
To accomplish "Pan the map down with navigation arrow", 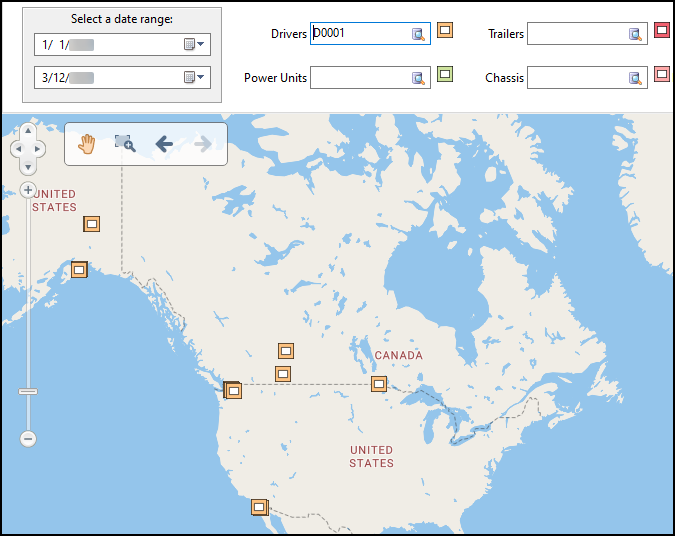I will 28,166.
